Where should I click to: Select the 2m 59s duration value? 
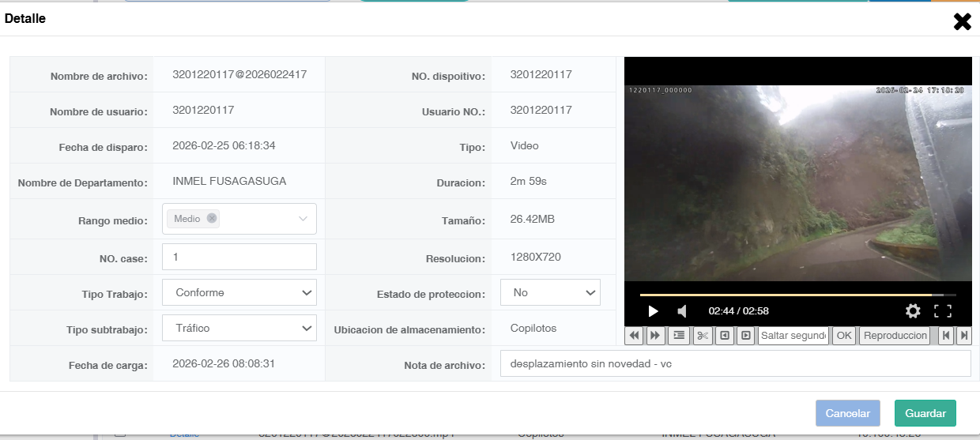point(529,182)
